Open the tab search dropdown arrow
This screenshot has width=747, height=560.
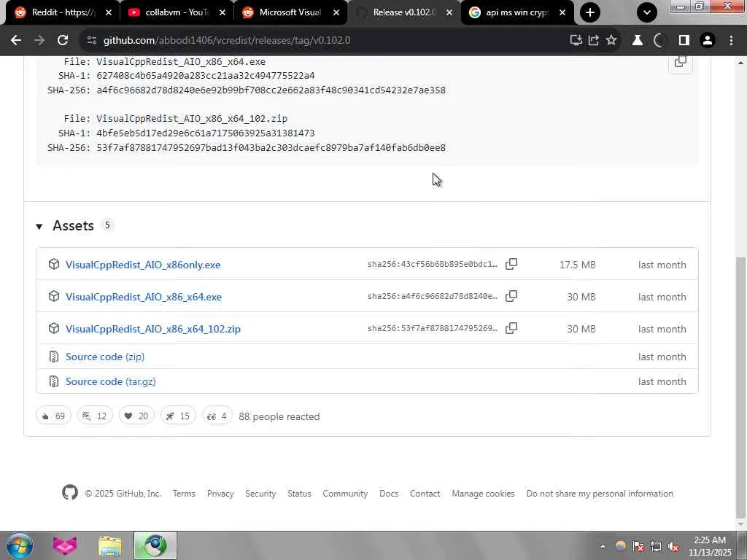pos(647,12)
